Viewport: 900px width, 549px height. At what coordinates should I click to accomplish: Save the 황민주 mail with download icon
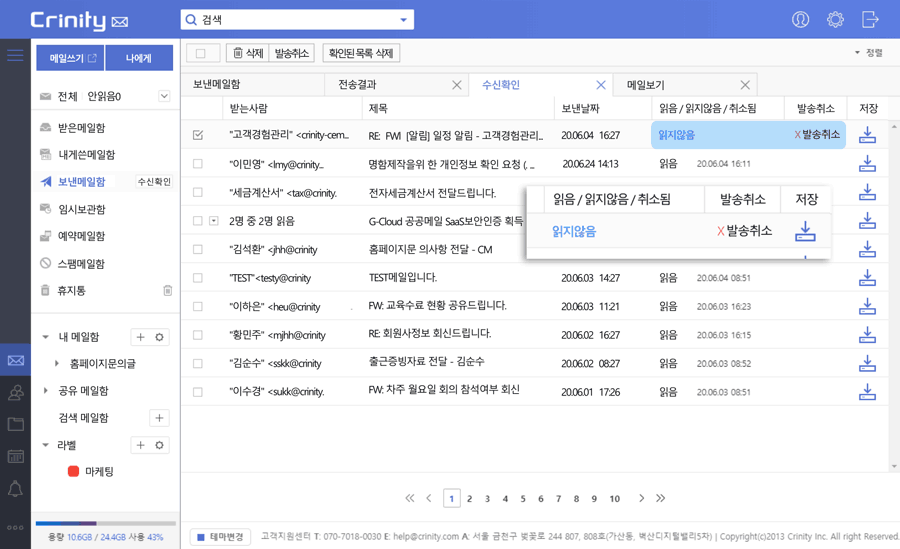(867, 335)
